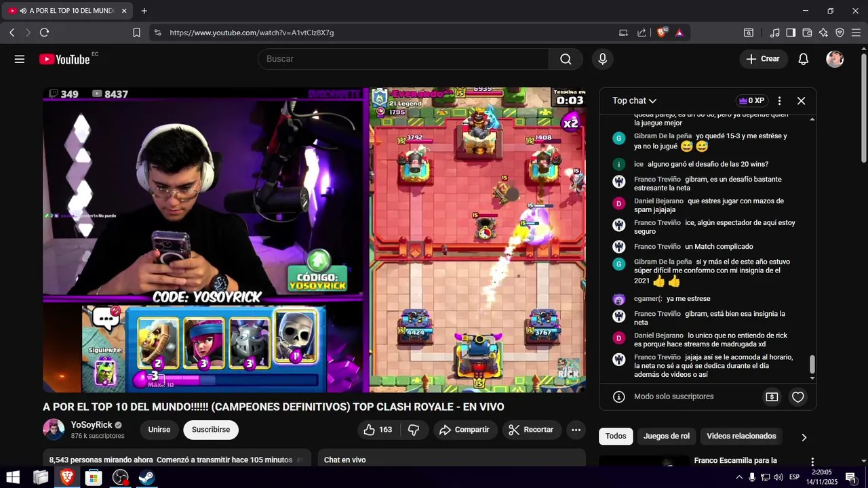This screenshot has height=488, width=868.
Task: Open Microsoft Store from the taskbar
Action: pyautogui.click(x=94, y=477)
